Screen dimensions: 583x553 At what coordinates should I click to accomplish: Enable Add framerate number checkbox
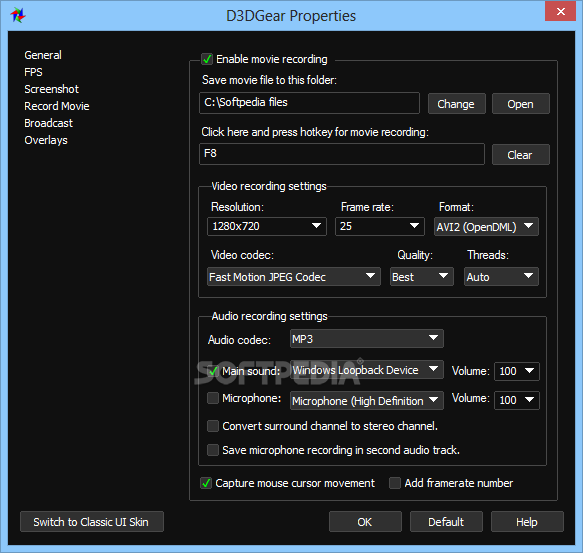tap(394, 483)
